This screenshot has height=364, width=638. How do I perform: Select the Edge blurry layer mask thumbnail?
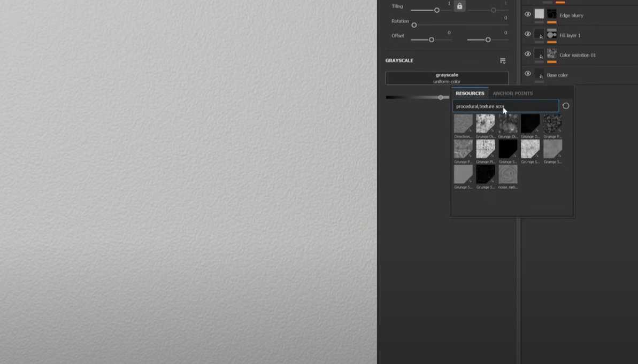pos(552,14)
